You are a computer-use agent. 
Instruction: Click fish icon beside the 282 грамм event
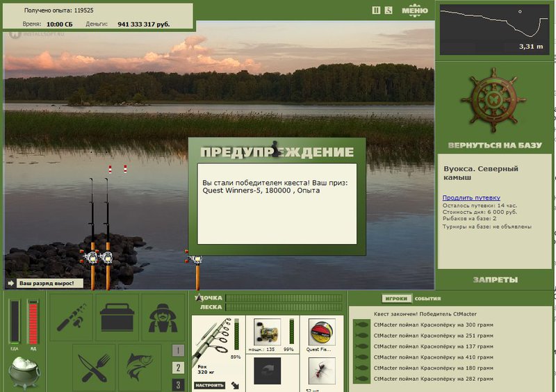(x=361, y=379)
